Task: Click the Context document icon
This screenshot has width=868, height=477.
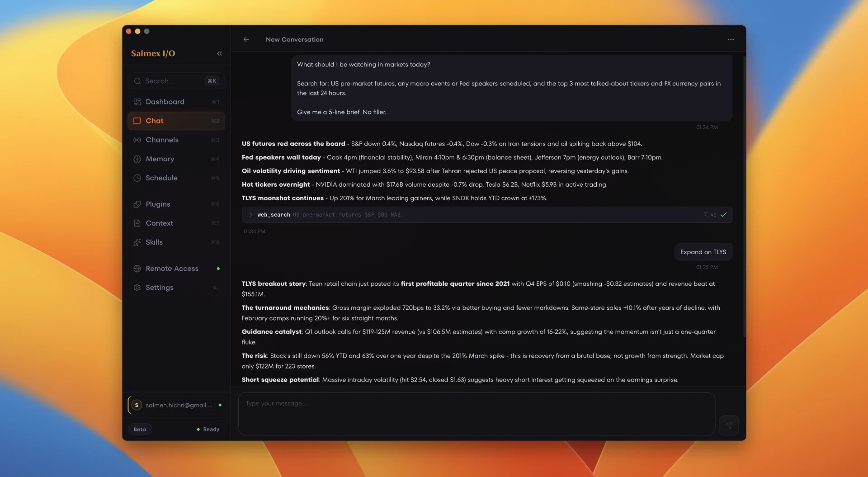Action: (137, 223)
